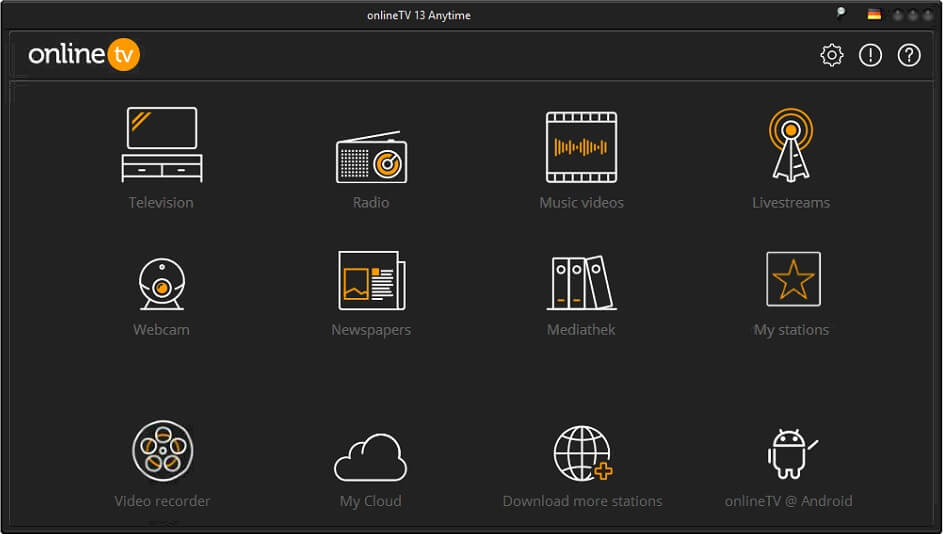Open onlineTV @ Android
This screenshot has height=534, width=943.
(790, 455)
